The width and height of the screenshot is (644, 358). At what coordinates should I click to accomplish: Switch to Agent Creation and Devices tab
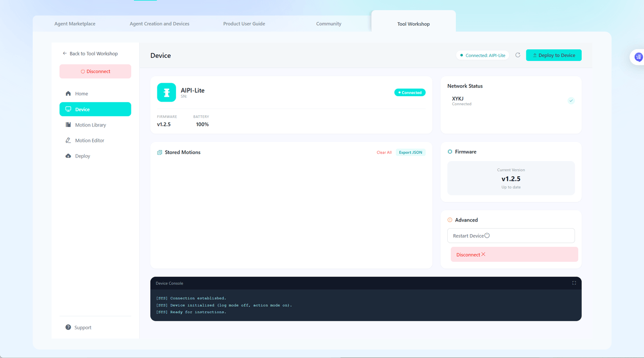pyautogui.click(x=159, y=24)
